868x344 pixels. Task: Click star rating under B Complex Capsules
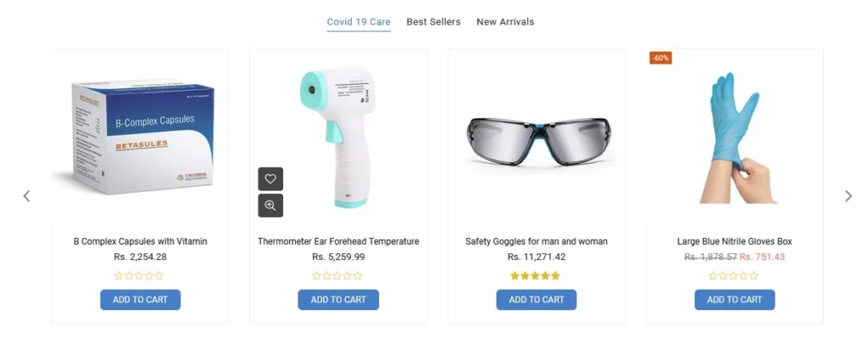click(x=140, y=275)
